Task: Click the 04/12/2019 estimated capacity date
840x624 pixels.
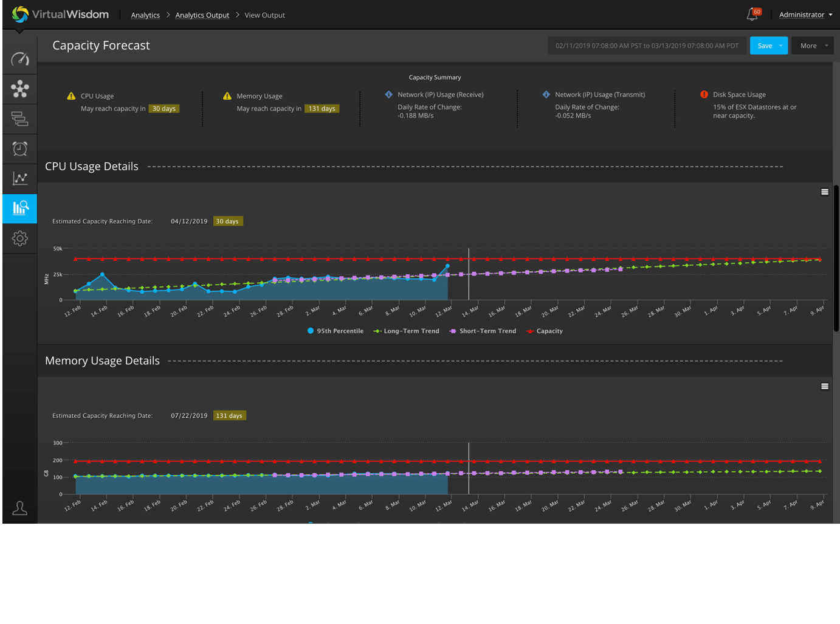Action: coord(189,221)
